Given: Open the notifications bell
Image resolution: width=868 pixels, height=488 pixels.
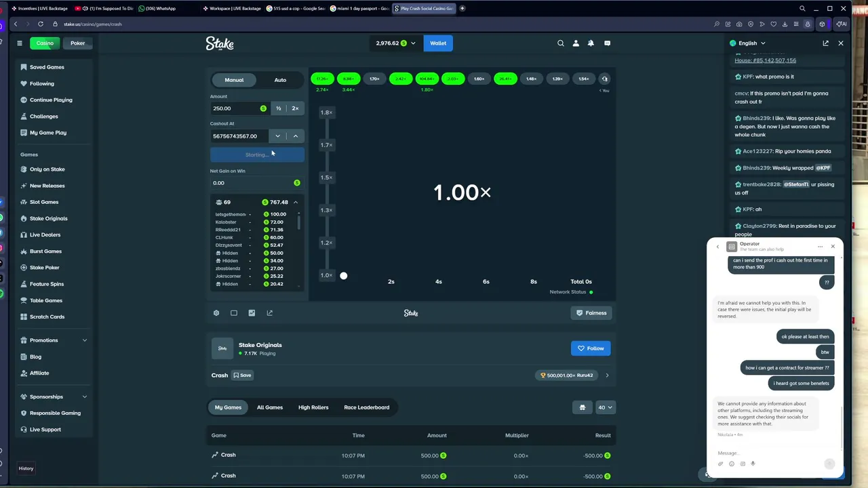Looking at the screenshot, I should (591, 43).
